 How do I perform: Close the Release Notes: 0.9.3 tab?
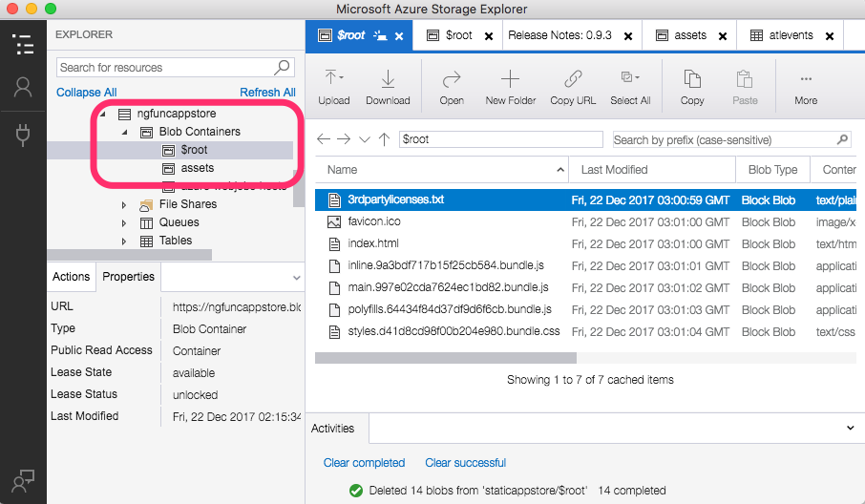(x=628, y=36)
